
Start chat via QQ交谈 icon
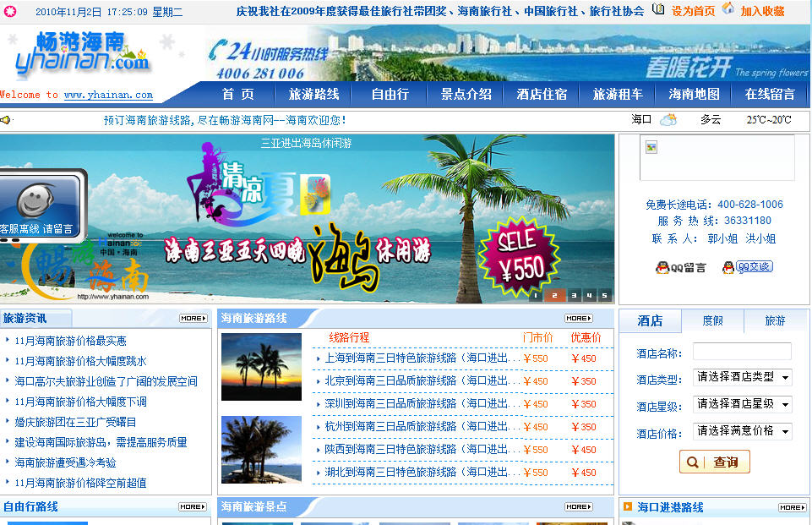pyautogui.click(x=728, y=267)
